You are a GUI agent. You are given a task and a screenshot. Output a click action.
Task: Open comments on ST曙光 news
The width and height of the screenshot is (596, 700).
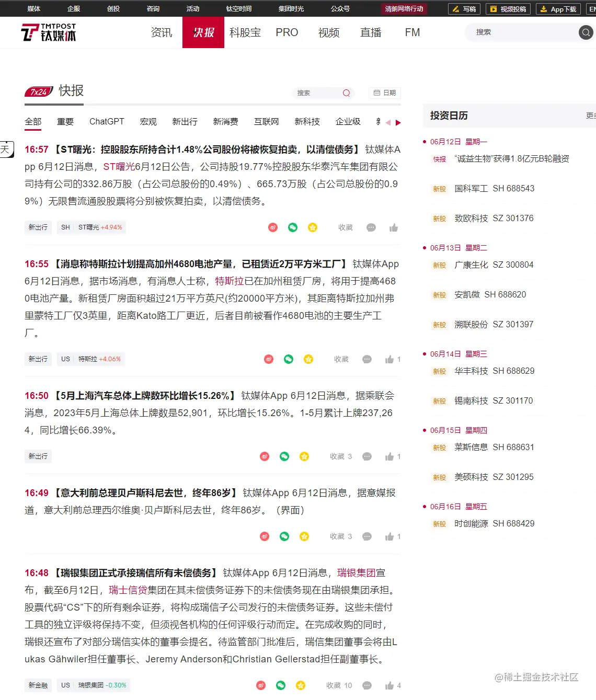[371, 227]
